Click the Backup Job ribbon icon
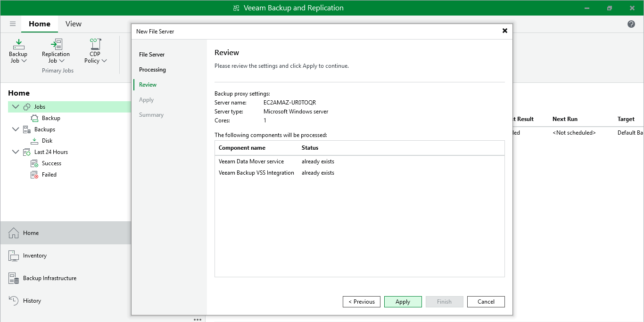Viewport: 644px width, 322px height. click(18, 44)
